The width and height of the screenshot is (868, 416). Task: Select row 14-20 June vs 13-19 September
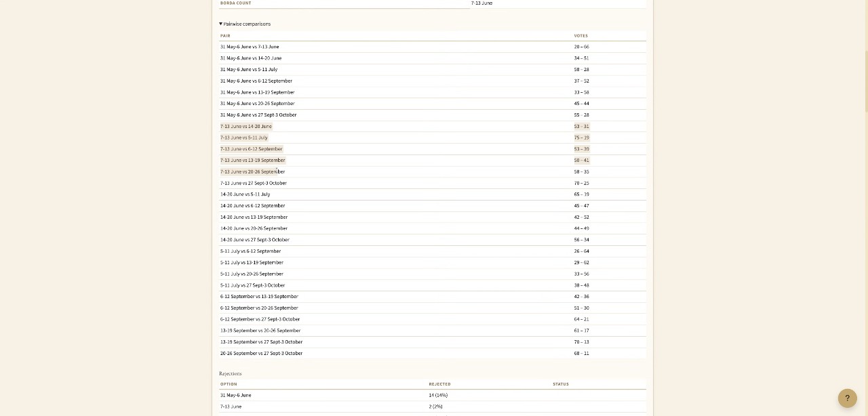click(433, 217)
